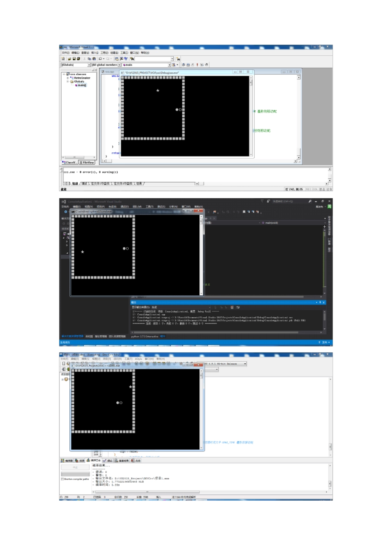The height and width of the screenshot is (555, 392).
Task: Click Undo arrow in Visual C++ toolbar
Action: [100, 59]
